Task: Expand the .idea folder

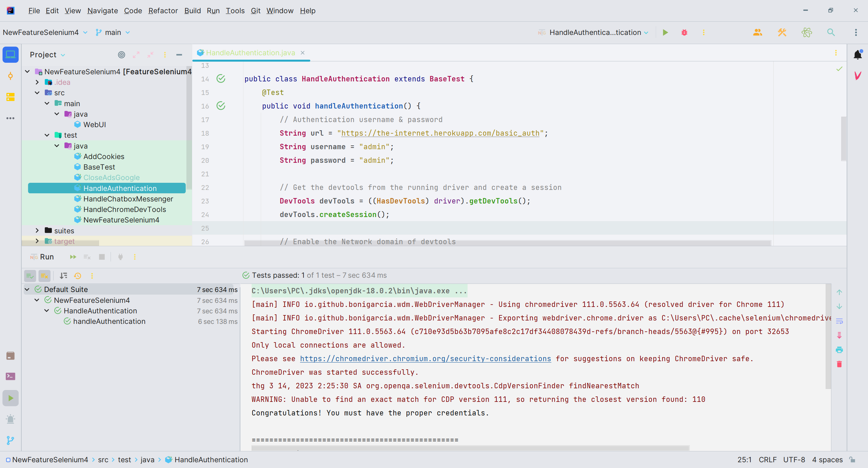Action: (x=37, y=82)
